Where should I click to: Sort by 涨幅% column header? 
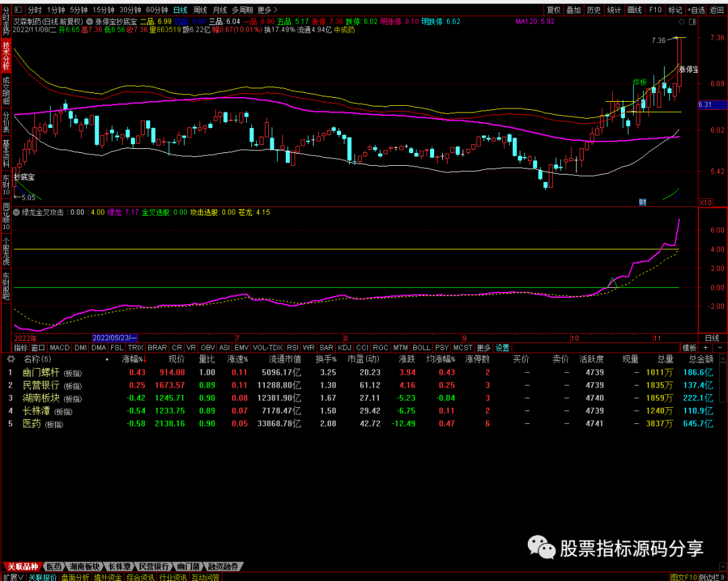[x=134, y=359]
